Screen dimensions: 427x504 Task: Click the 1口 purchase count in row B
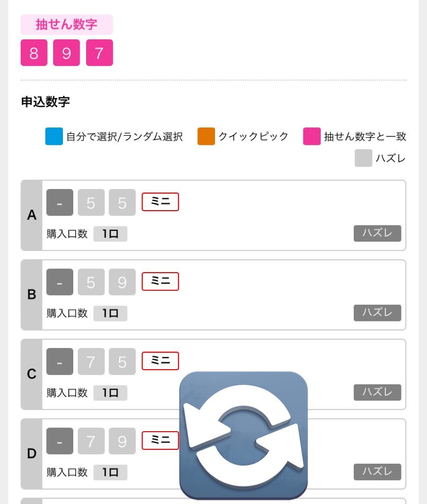tap(110, 314)
